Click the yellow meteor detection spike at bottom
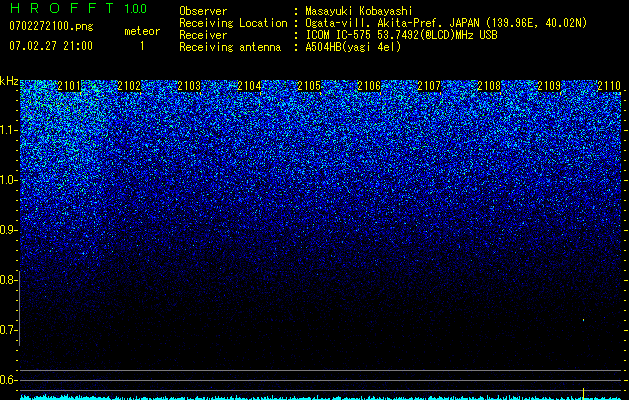 point(583,392)
